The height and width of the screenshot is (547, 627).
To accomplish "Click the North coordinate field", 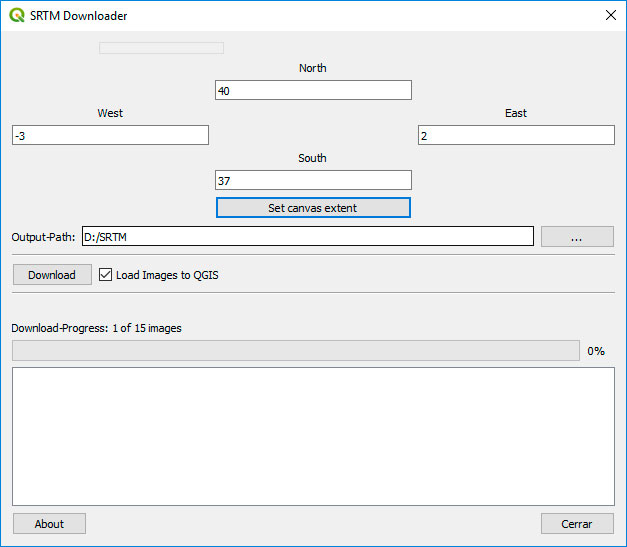I will tap(313, 90).
